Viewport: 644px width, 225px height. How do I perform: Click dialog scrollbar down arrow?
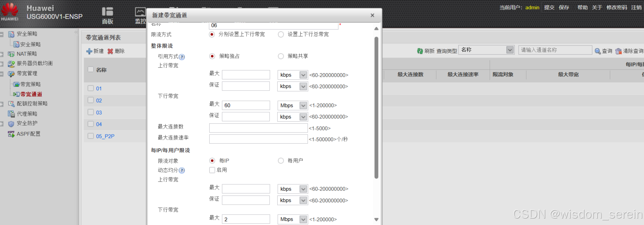click(376, 220)
